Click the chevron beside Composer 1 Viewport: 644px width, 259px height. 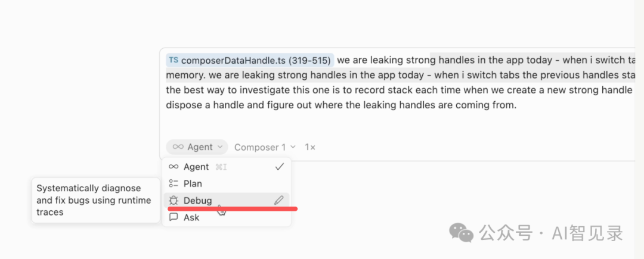click(292, 147)
